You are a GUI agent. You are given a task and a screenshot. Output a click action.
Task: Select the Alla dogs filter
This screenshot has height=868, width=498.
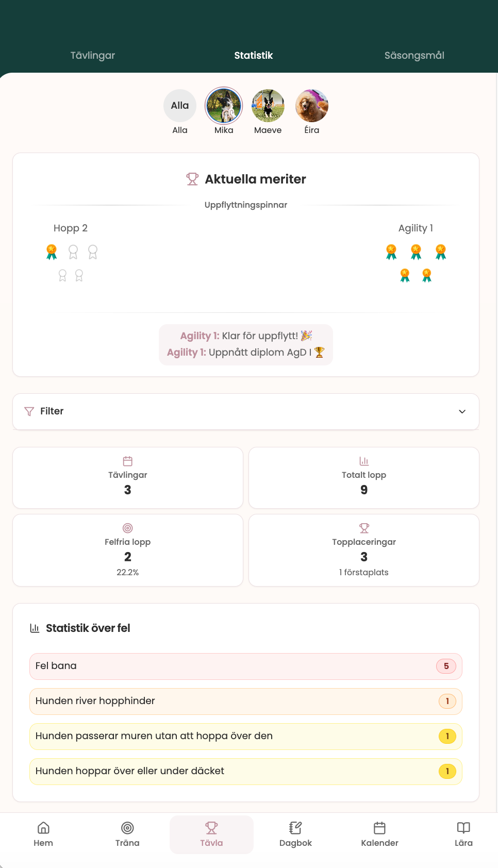[x=180, y=106]
